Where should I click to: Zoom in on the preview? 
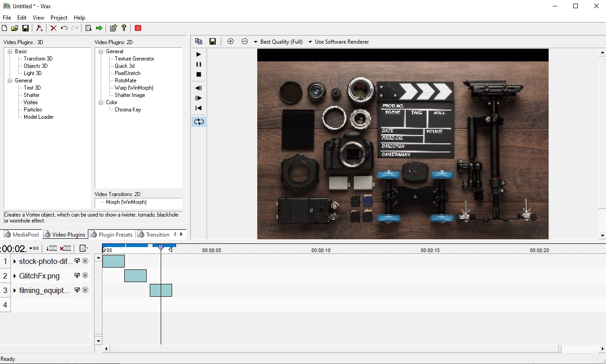coord(230,41)
